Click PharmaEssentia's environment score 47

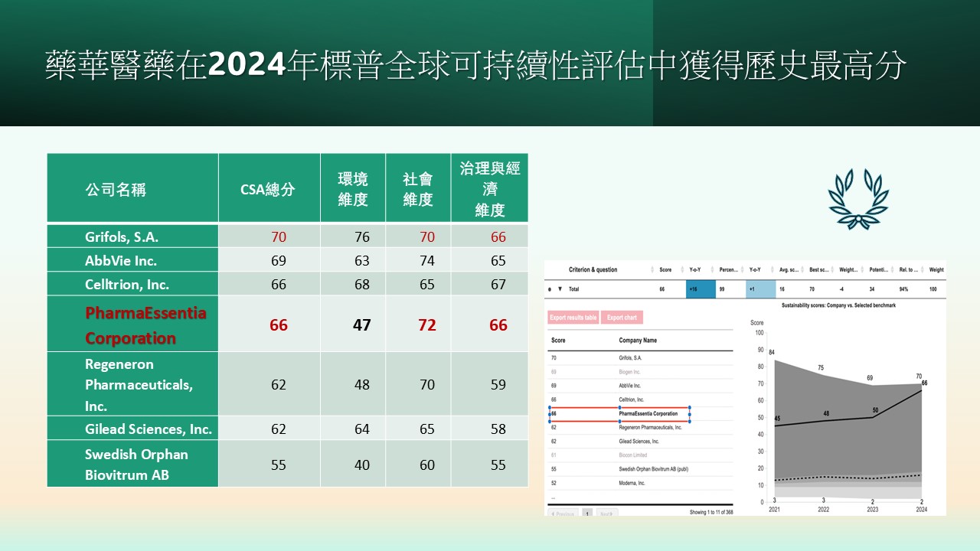point(362,325)
